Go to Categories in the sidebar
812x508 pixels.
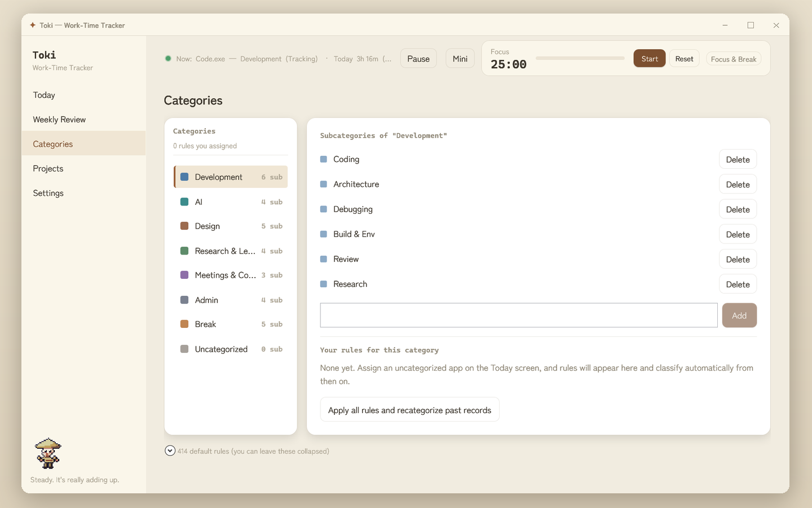click(x=83, y=144)
